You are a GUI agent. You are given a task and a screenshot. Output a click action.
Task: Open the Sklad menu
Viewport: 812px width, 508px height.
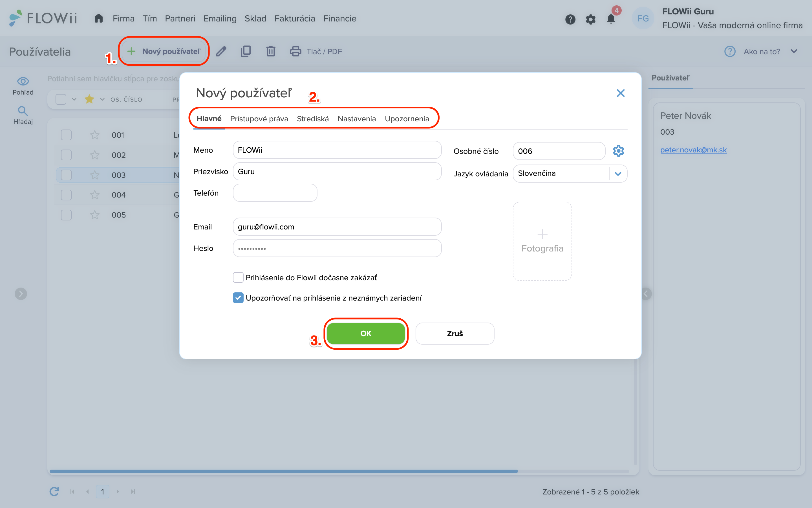click(255, 18)
